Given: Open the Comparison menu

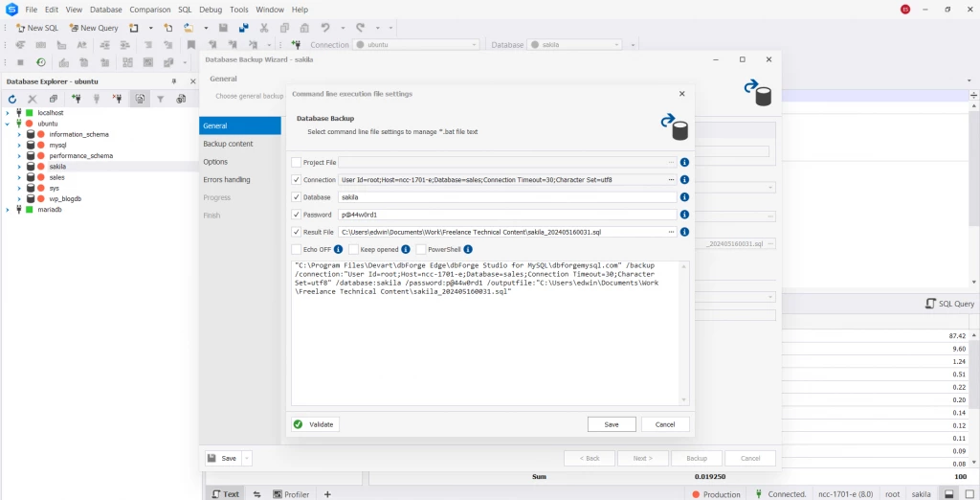Looking at the screenshot, I should [x=150, y=10].
